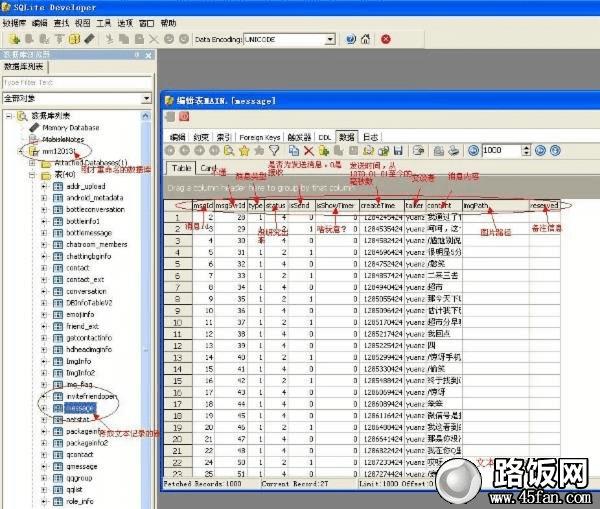Click the copy record icon in data toolbar
600x509 pixels.
293,151
